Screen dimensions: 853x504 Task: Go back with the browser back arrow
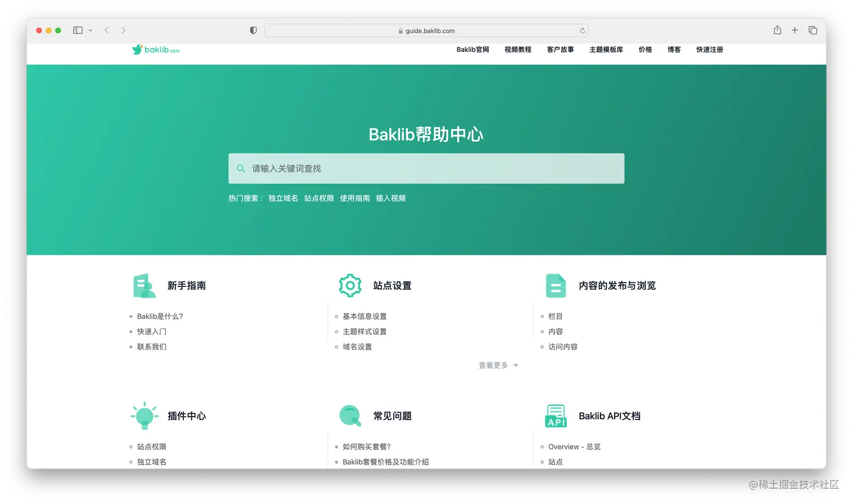click(x=107, y=30)
